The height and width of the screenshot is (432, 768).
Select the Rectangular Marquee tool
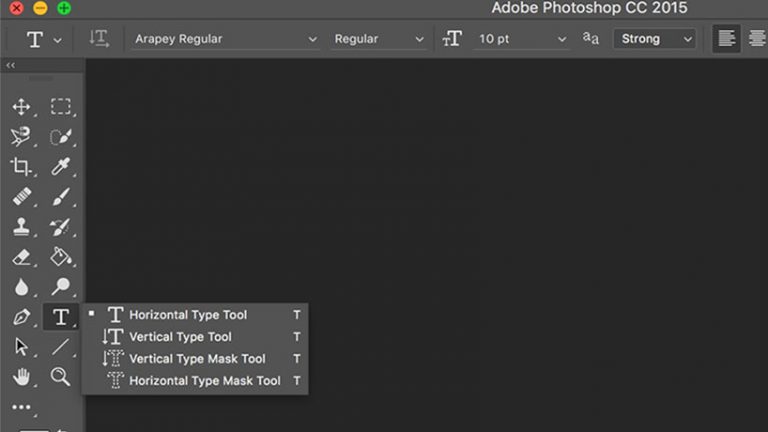click(61, 107)
